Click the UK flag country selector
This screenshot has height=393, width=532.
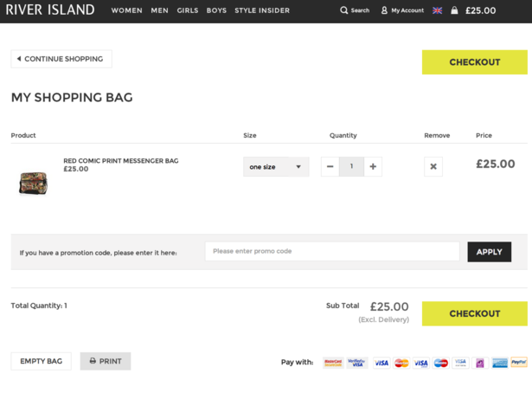[438, 10]
